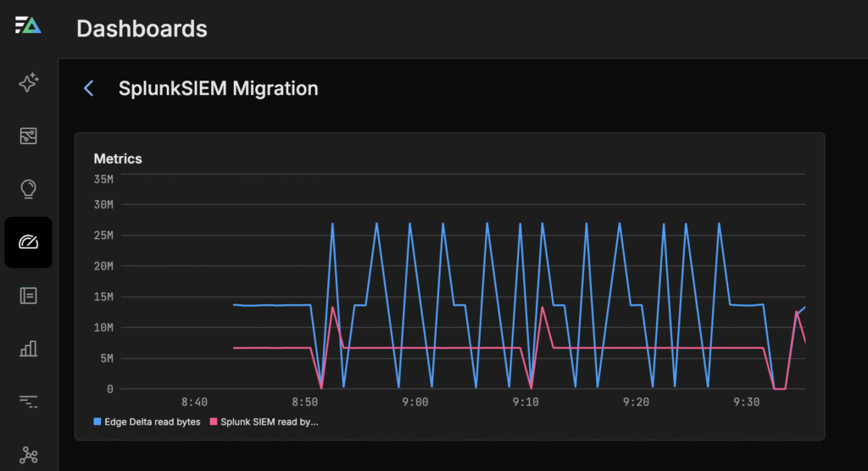
Task: Open the pipelines map icon in sidebar
Action: (x=29, y=136)
